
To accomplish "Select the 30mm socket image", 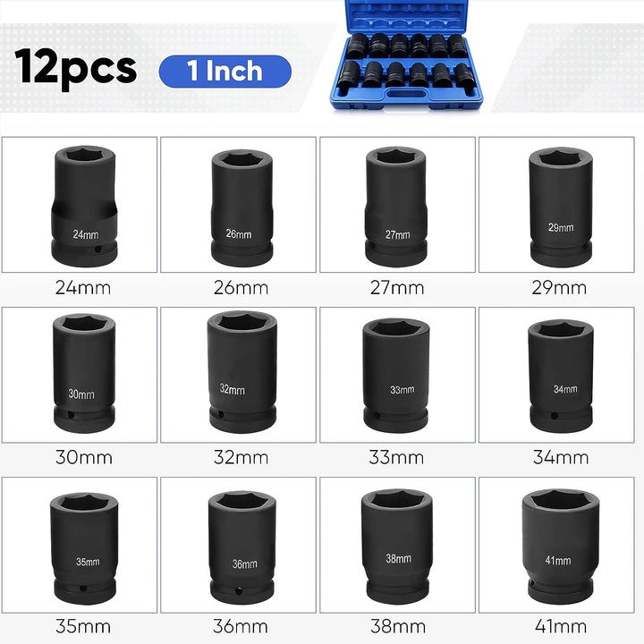I will click(80, 375).
